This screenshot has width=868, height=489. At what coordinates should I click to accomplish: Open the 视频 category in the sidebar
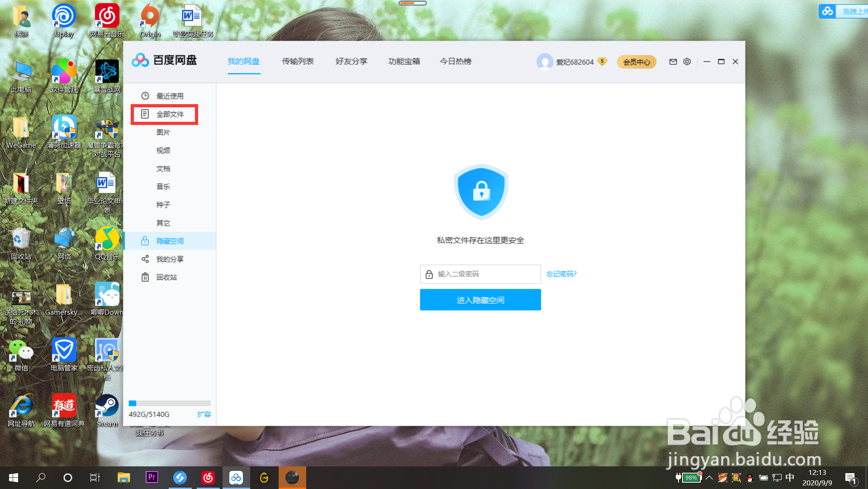[163, 150]
